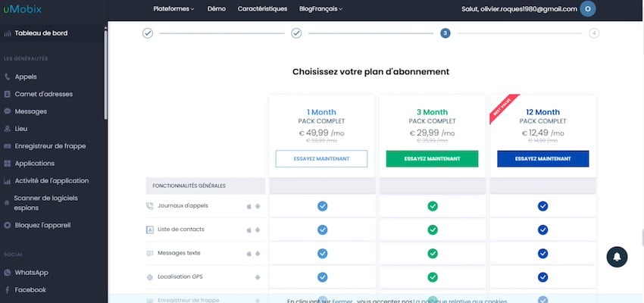This screenshot has height=303, width=644.
Task: Click the € 29,99 /mo price
Action: pyautogui.click(x=432, y=133)
